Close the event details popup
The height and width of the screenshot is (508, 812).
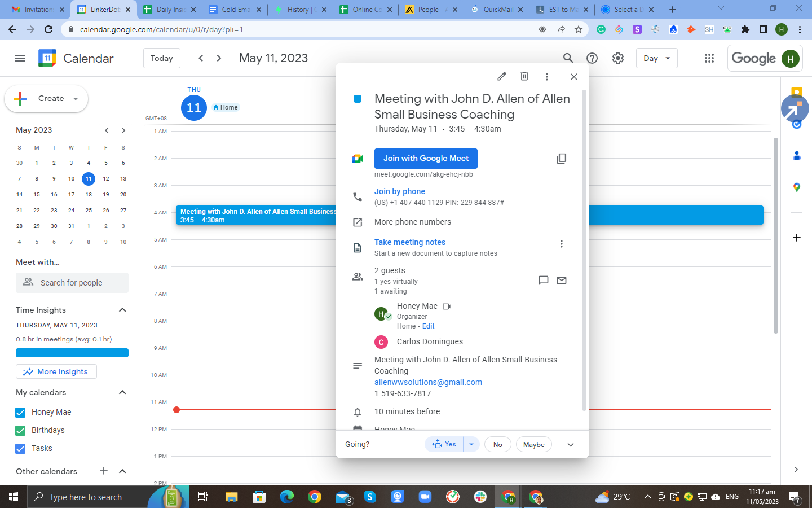(x=574, y=76)
